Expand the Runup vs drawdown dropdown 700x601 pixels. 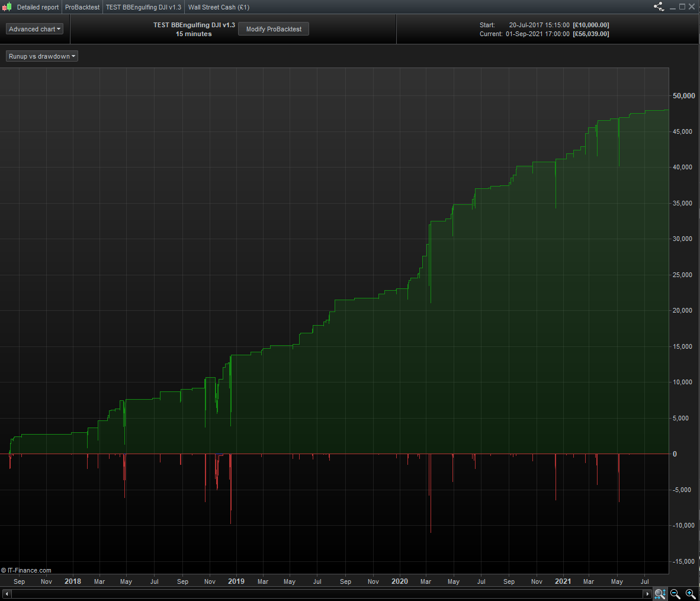pyautogui.click(x=42, y=56)
